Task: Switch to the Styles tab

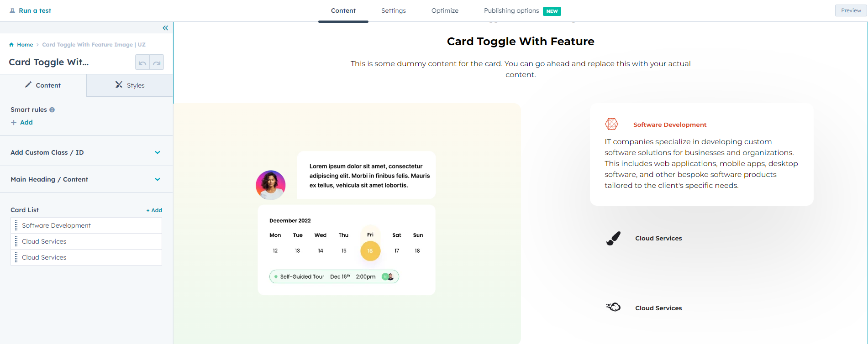Action: click(130, 85)
